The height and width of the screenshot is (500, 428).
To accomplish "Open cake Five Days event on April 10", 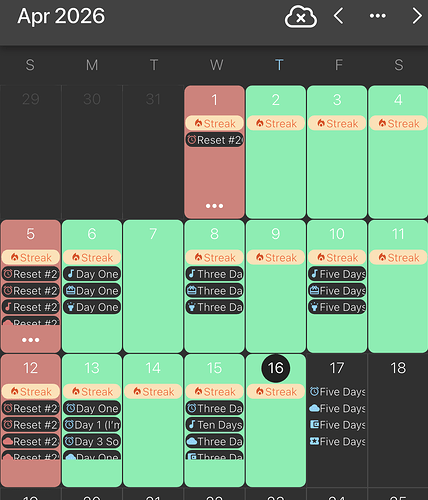I will [x=337, y=291].
